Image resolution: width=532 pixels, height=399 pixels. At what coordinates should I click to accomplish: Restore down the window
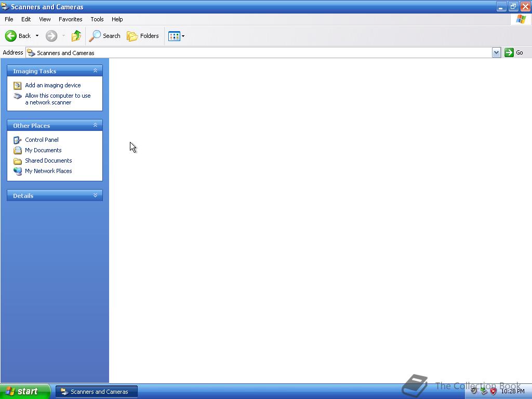point(513,6)
